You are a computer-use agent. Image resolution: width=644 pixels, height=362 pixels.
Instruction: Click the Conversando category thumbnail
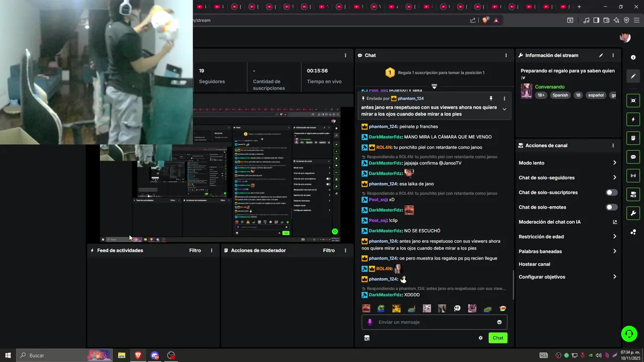tap(526, 91)
